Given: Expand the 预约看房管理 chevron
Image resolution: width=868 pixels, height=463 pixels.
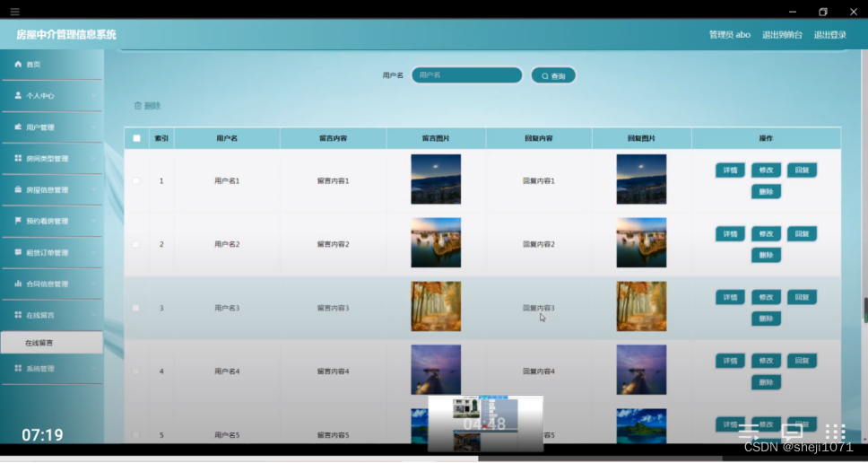Looking at the screenshot, I should click(x=93, y=221).
